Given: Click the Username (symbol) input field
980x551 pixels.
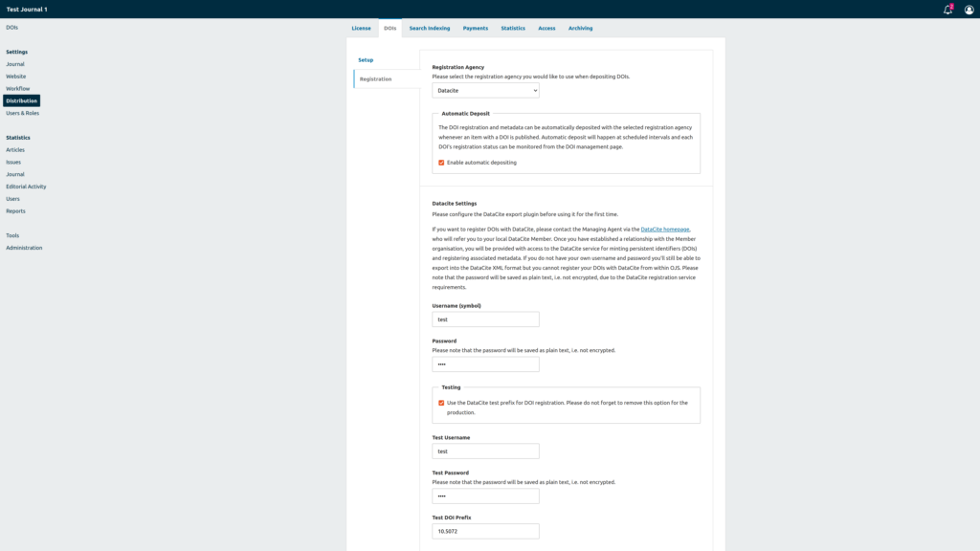Looking at the screenshot, I should (x=485, y=320).
